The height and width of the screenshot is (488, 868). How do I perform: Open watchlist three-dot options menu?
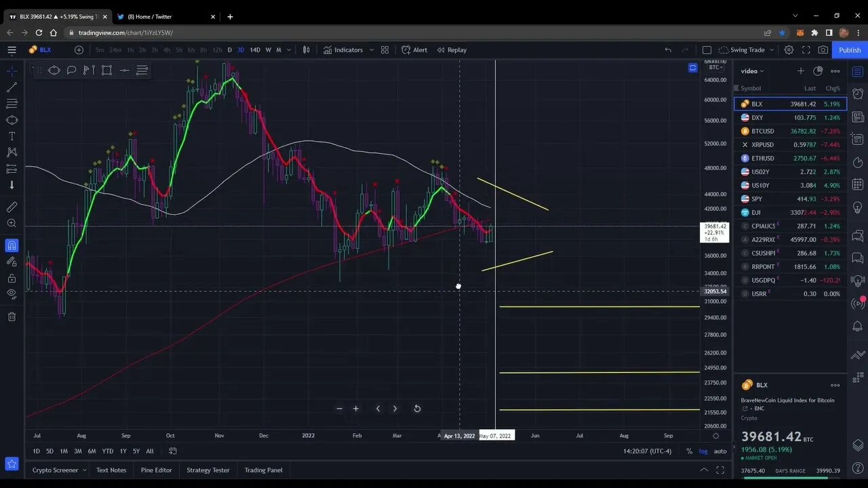coord(835,70)
